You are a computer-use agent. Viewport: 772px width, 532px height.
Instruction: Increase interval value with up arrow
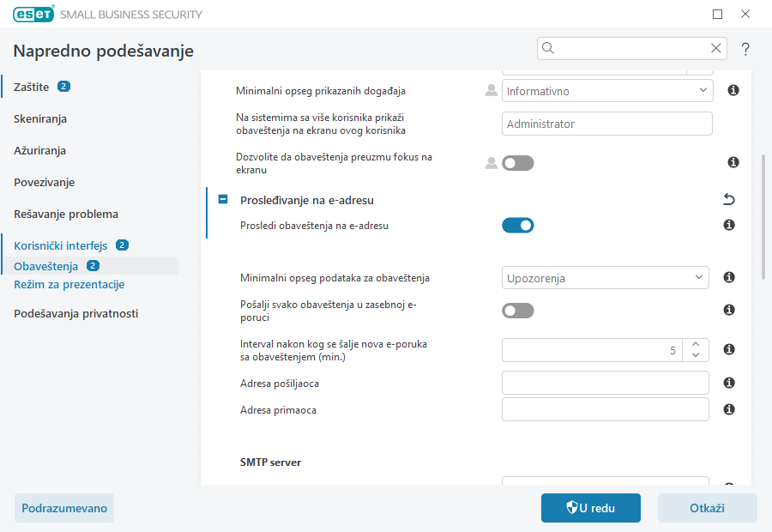click(x=696, y=344)
